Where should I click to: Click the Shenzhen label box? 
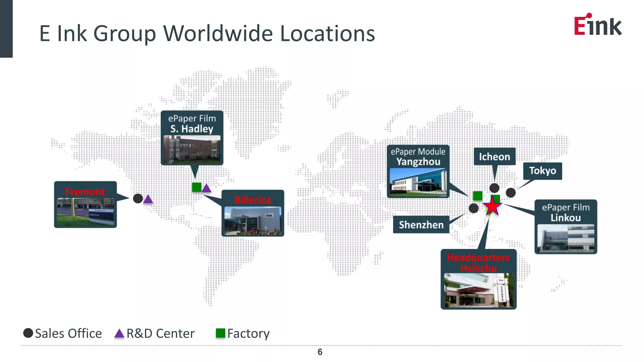coord(421,225)
